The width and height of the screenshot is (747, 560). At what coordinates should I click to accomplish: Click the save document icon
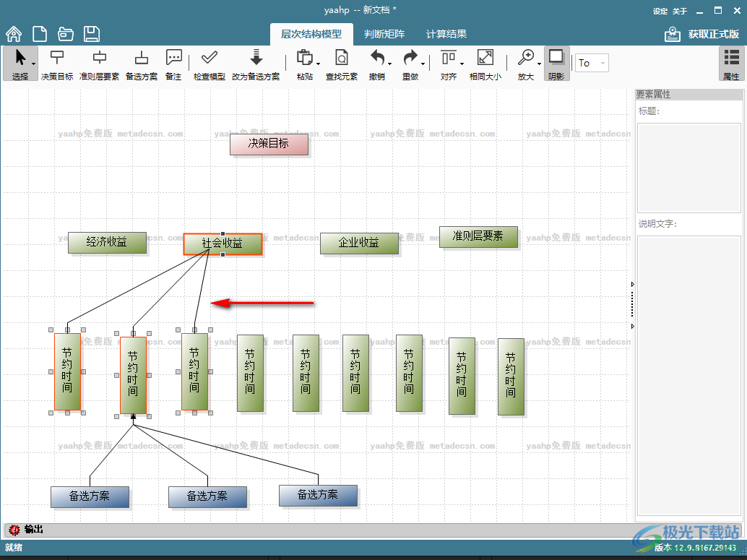pos(91,34)
